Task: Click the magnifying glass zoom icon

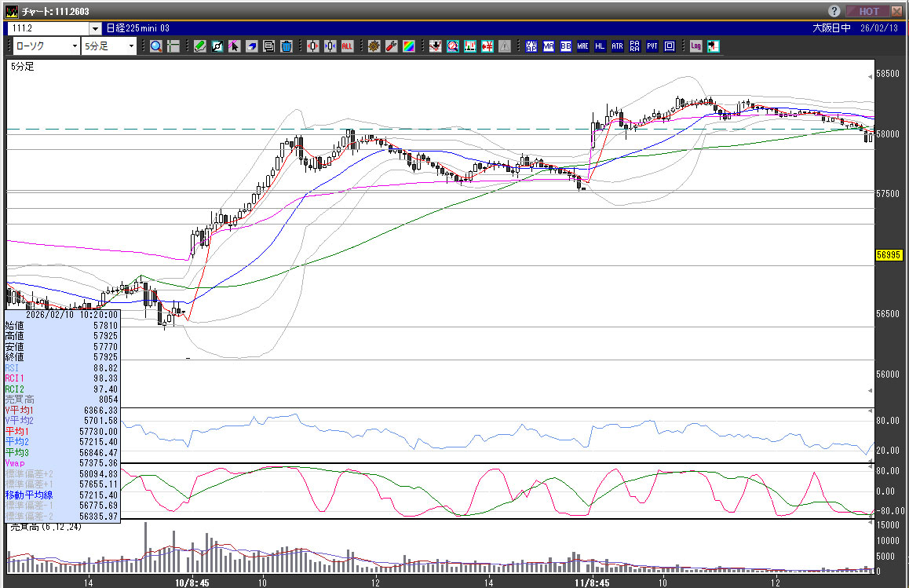Action: [155, 46]
